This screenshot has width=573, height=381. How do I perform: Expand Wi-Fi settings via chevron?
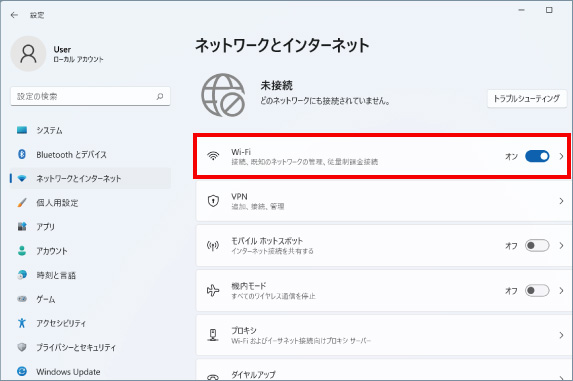561,156
